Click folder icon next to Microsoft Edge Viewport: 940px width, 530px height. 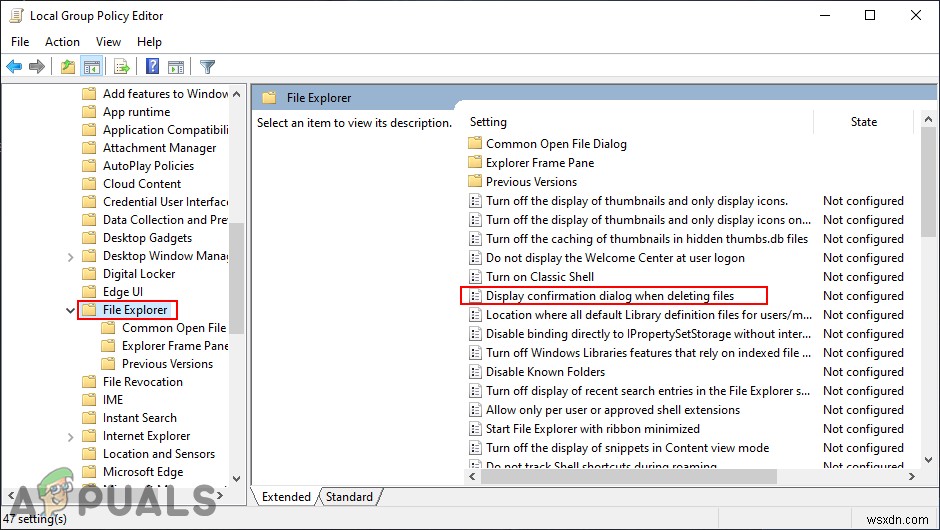tap(89, 472)
